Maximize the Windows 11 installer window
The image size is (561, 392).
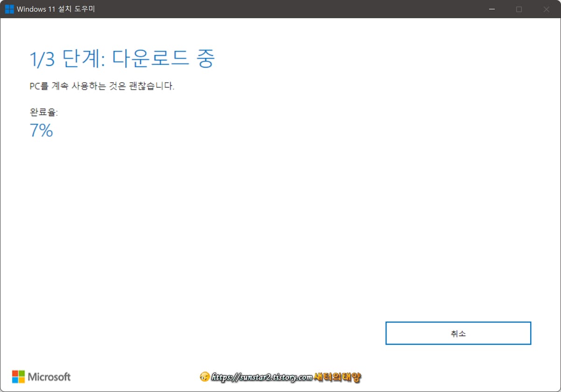pyautogui.click(x=519, y=9)
